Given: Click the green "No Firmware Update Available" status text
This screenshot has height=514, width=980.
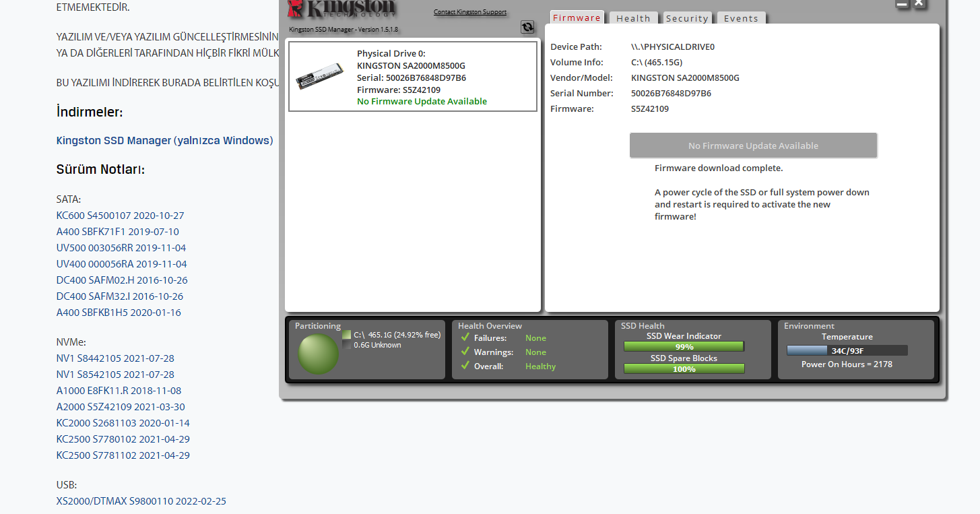Looking at the screenshot, I should [422, 101].
